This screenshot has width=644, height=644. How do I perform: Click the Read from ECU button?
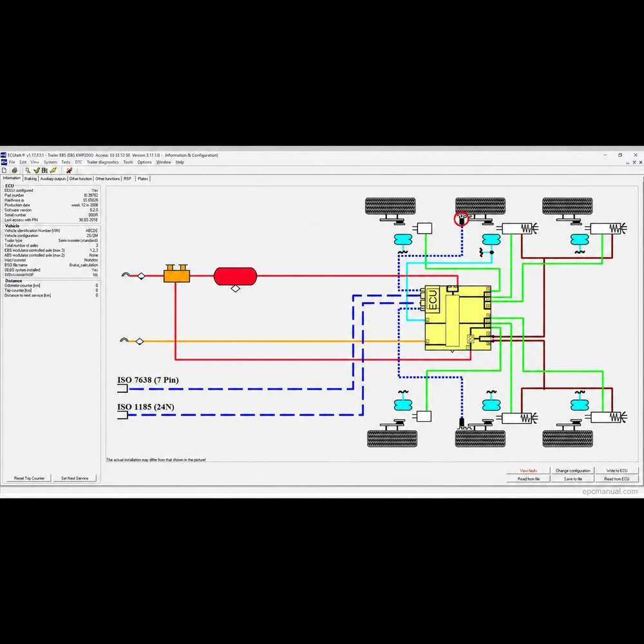click(617, 479)
